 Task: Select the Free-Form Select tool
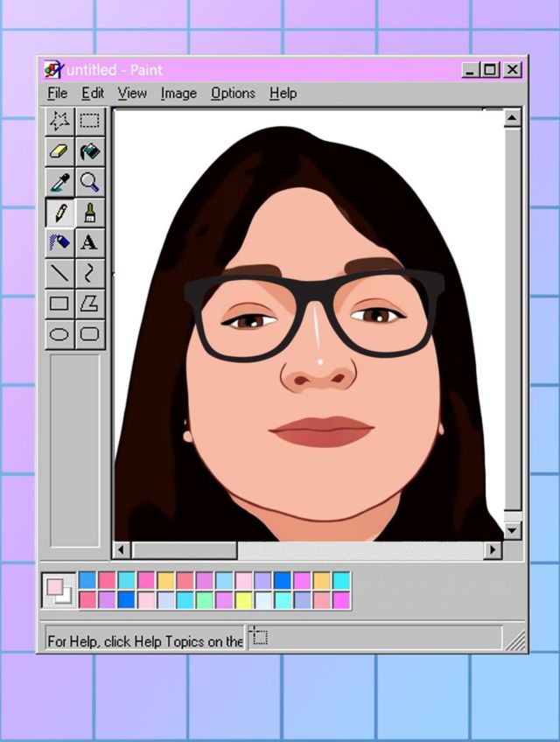(59, 121)
